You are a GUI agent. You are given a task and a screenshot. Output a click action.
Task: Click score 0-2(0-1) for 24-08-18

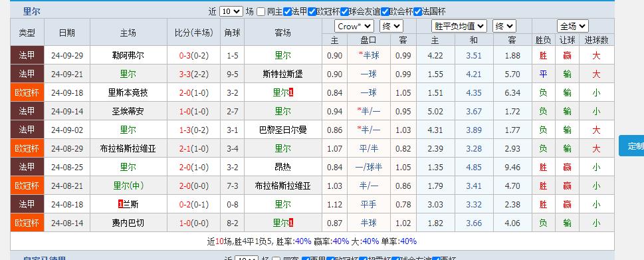[194, 205]
